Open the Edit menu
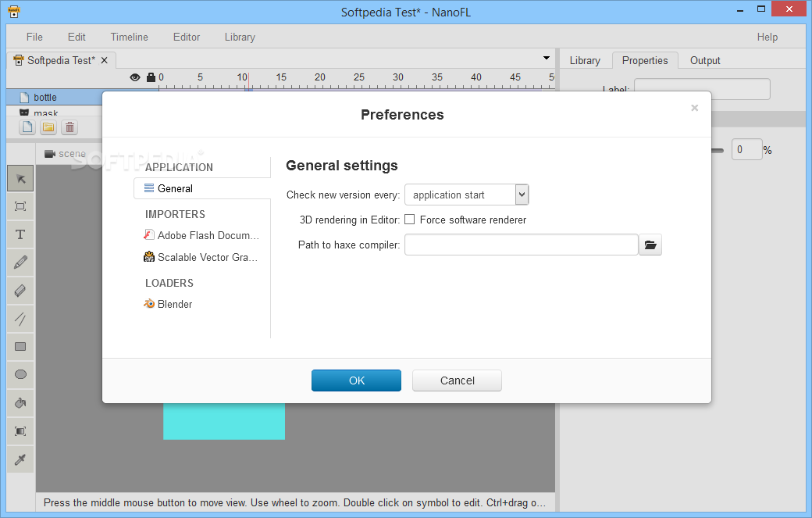The width and height of the screenshot is (812, 518). coord(77,37)
